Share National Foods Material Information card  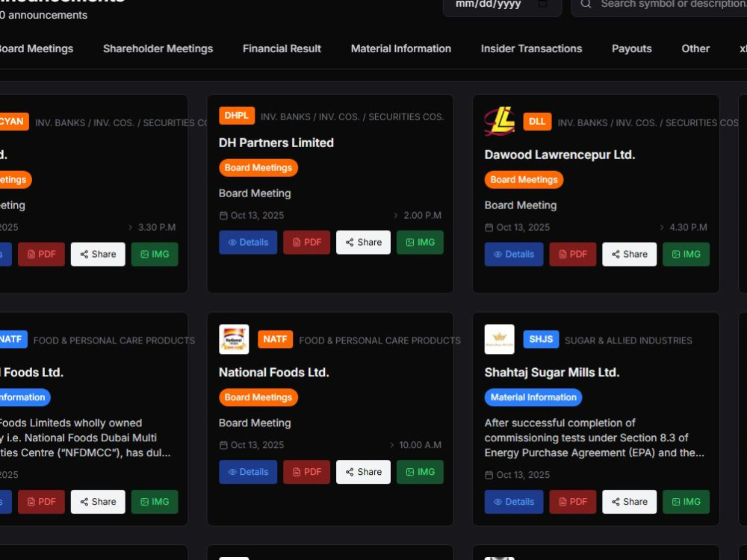click(x=98, y=502)
